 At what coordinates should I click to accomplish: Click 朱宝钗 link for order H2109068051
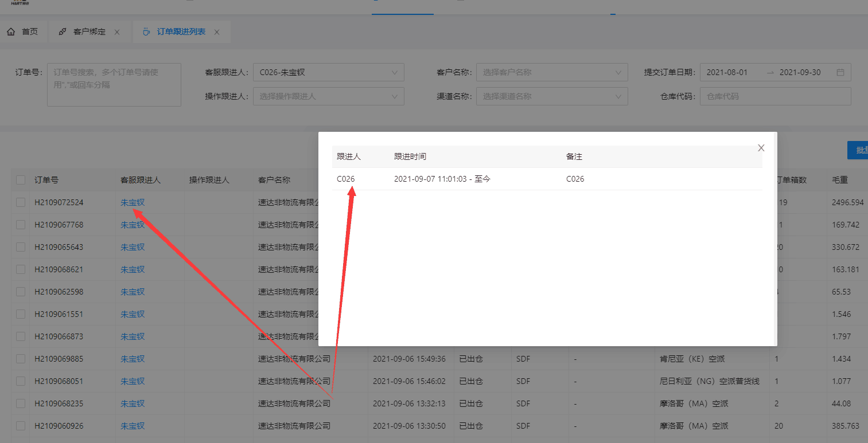pyautogui.click(x=133, y=381)
